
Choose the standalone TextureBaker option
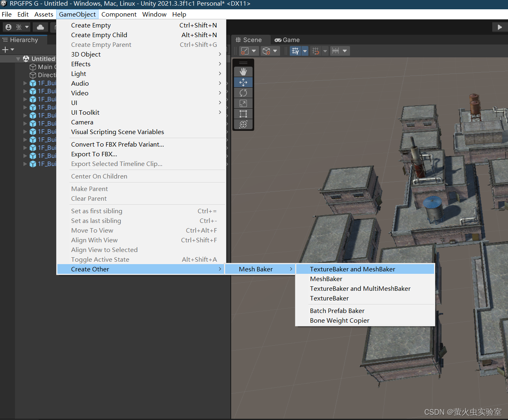click(x=365, y=298)
